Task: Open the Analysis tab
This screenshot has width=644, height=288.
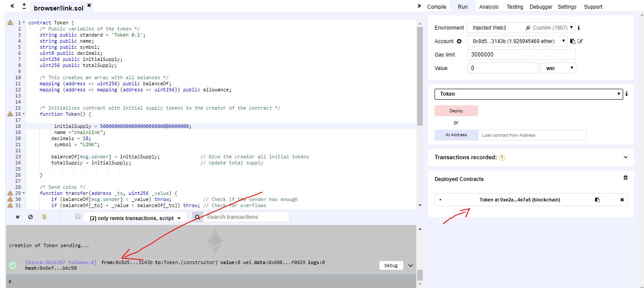Action: (x=489, y=7)
